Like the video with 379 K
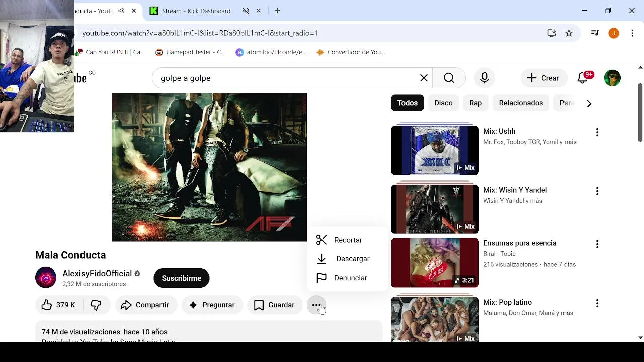 click(x=58, y=305)
